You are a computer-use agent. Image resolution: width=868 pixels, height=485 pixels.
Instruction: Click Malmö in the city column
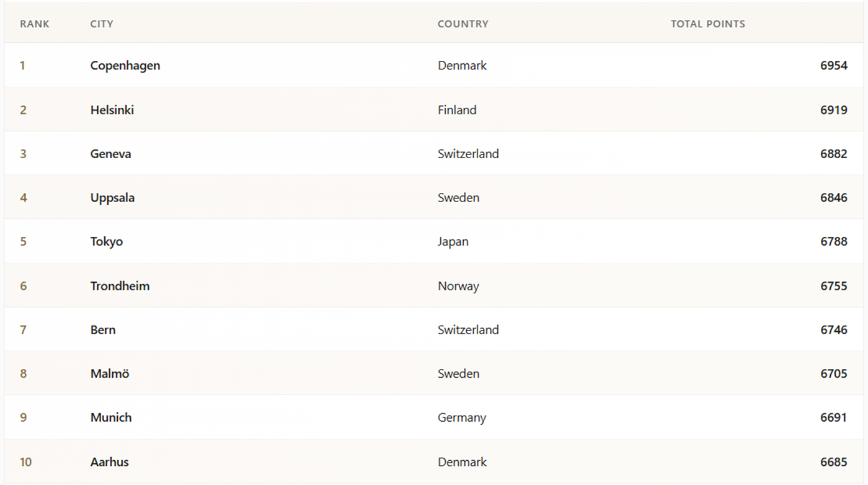click(110, 374)
